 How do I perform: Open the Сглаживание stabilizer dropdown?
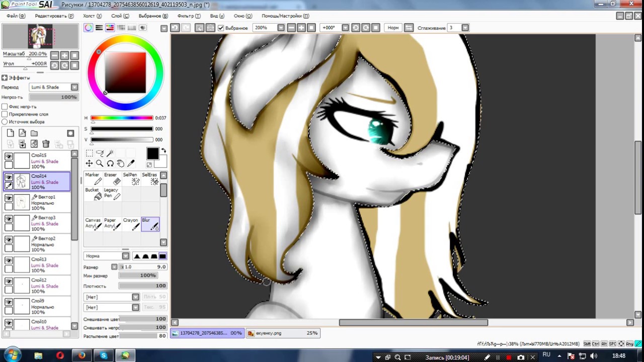click(465, 28)
